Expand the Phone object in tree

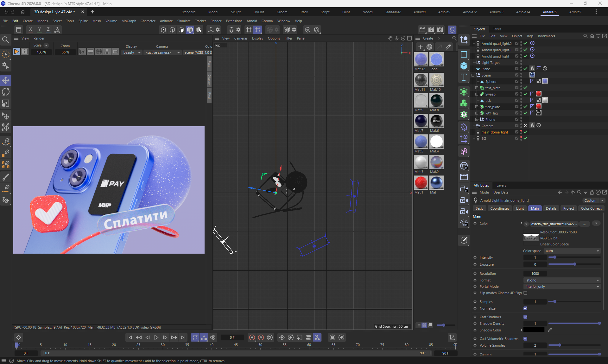coord(477,120)
